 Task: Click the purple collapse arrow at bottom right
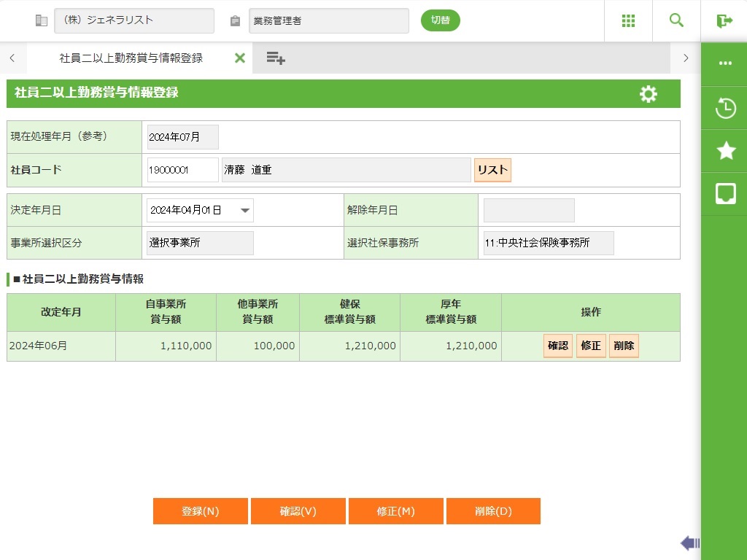tap(689, 542)
